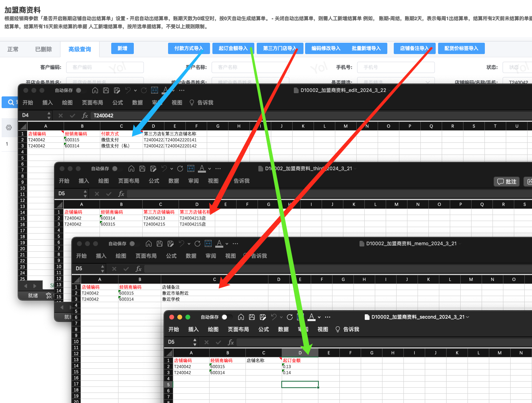Pick the font color swatch in the second_2024_3_21 window
The height and width of the screenshot is (403, 532).
tap(312, 317)
